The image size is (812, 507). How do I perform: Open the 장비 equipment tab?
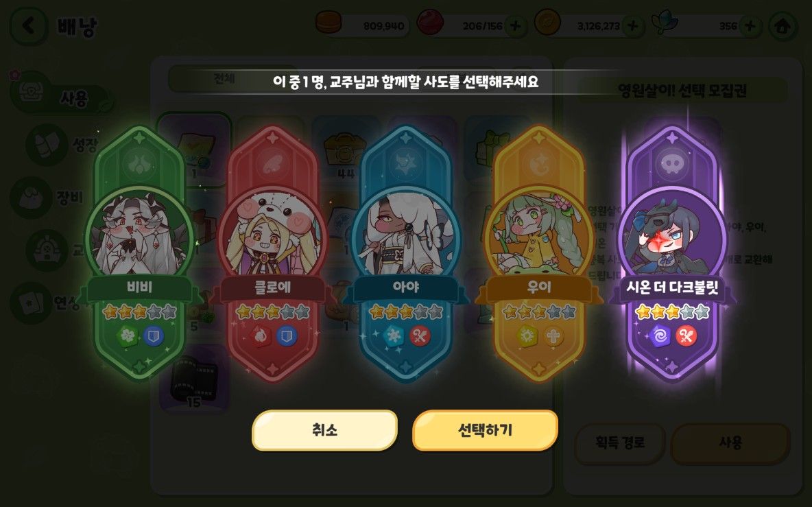pyautogui.click(x=52, y=198)
